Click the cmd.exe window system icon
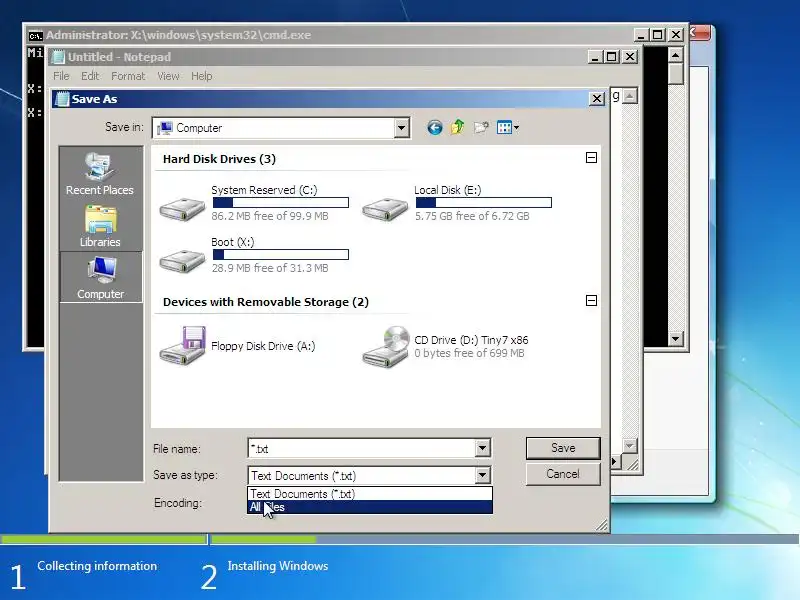This screenshot has height=600, width=800. point(35,36)
